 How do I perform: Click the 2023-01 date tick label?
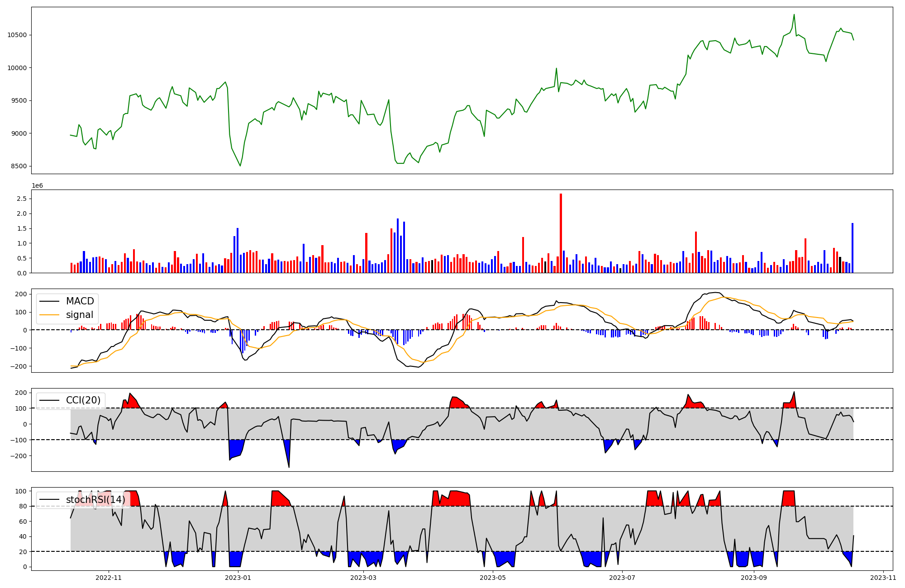(238, 578)
